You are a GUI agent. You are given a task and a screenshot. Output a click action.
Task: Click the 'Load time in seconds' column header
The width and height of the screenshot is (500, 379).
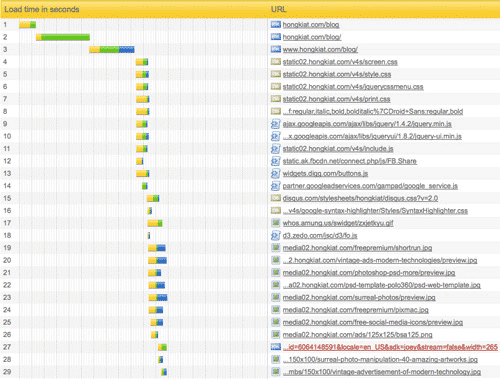click(42, 9)
